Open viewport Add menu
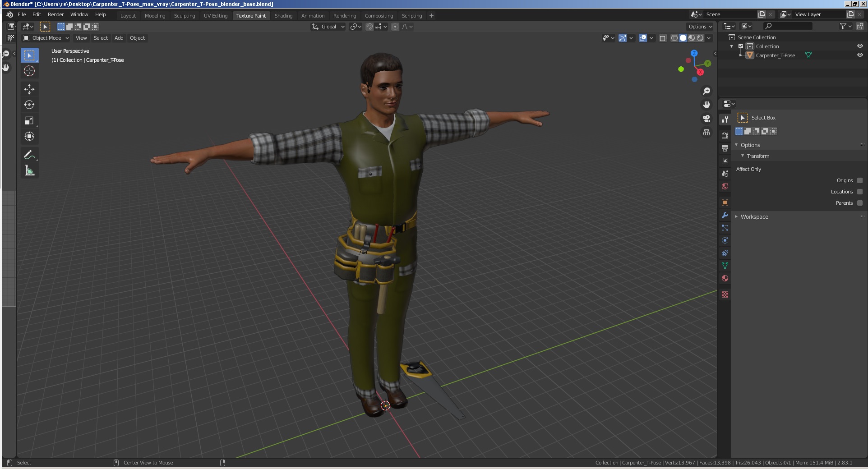868x469 pixels. click(119, 38)
